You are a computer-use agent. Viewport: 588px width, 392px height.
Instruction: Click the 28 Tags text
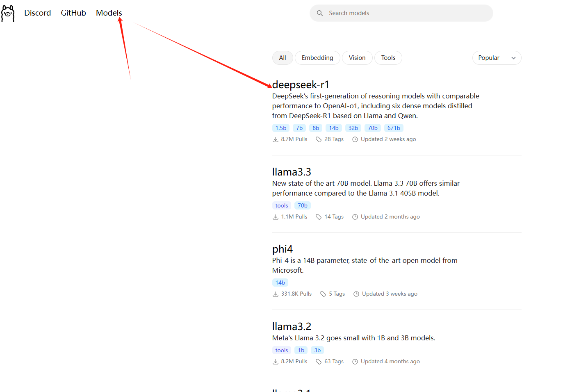click(x=334, y=139)
